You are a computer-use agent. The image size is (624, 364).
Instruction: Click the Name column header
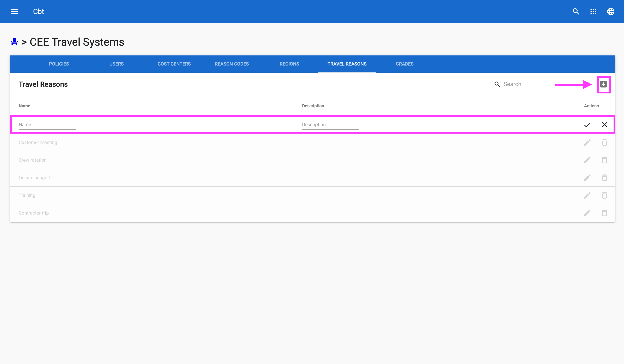click(x=24, y=106)
